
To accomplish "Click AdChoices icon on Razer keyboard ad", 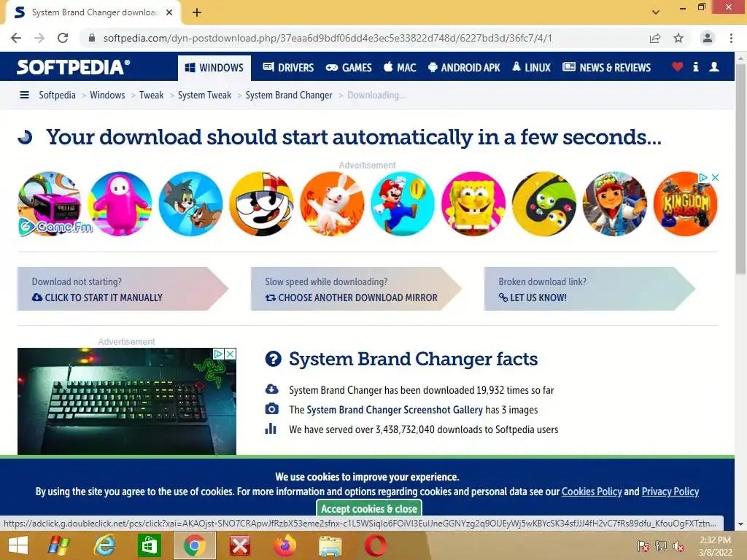I will [x=218, y=354].
